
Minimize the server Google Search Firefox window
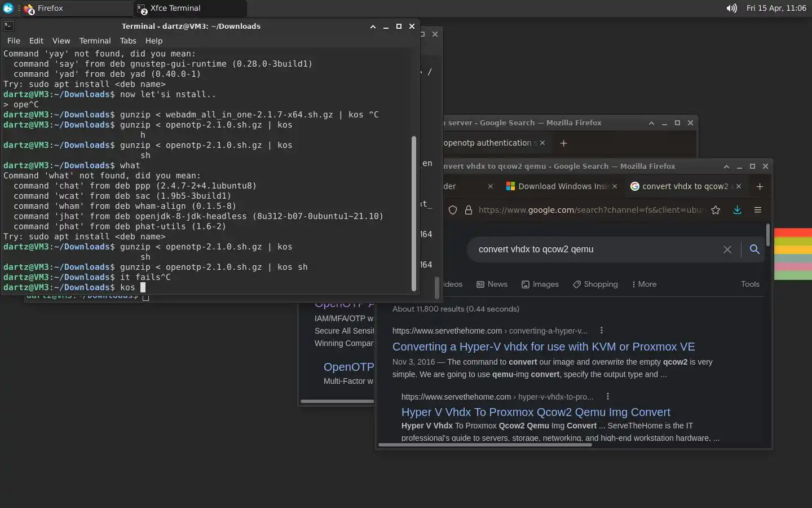[664, 123]
